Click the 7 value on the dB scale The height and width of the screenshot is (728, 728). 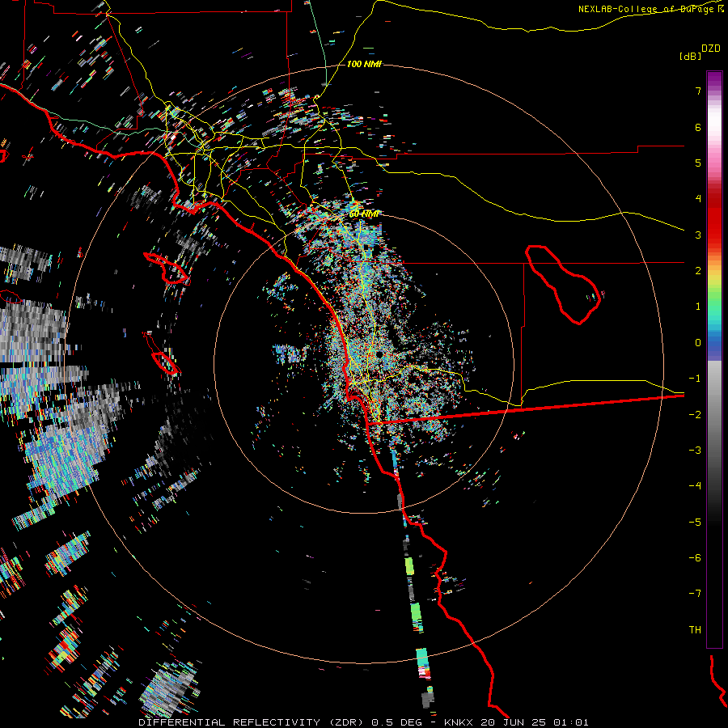click(698, 91)
